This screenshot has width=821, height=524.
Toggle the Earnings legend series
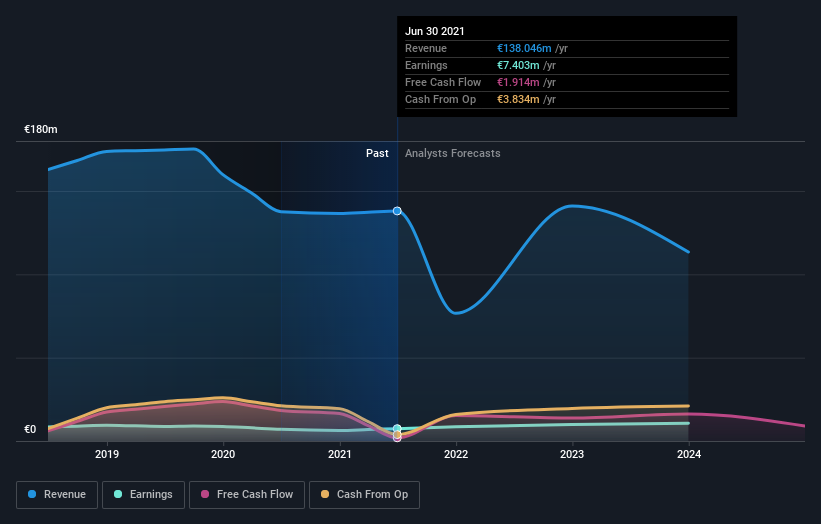coord(143,495)
